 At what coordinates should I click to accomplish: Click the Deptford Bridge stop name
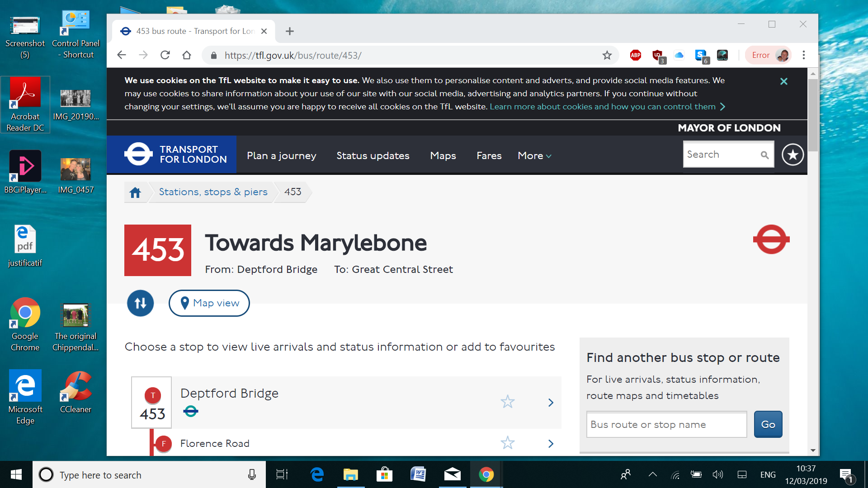[229, 393]
